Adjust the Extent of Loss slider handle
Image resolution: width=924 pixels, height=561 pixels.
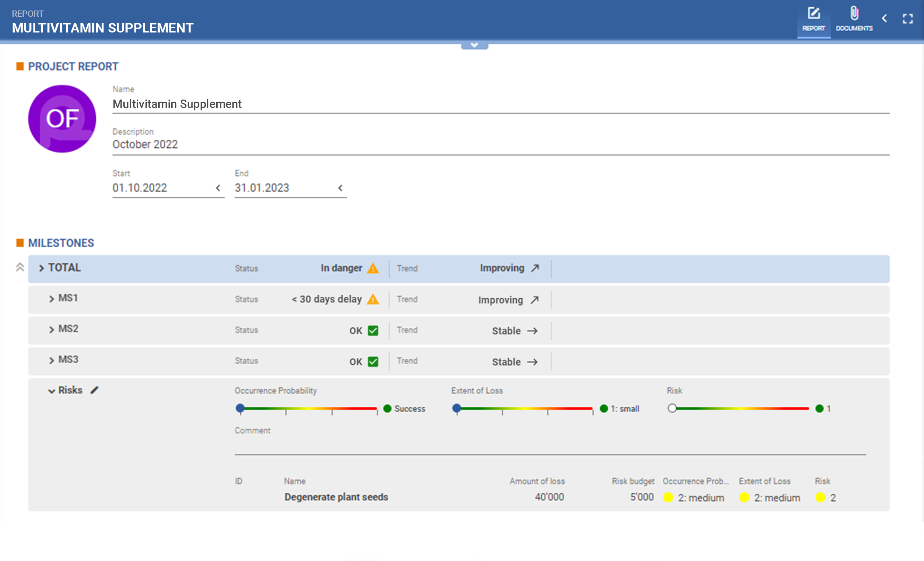pyautogui.click(x=456, y=408)
